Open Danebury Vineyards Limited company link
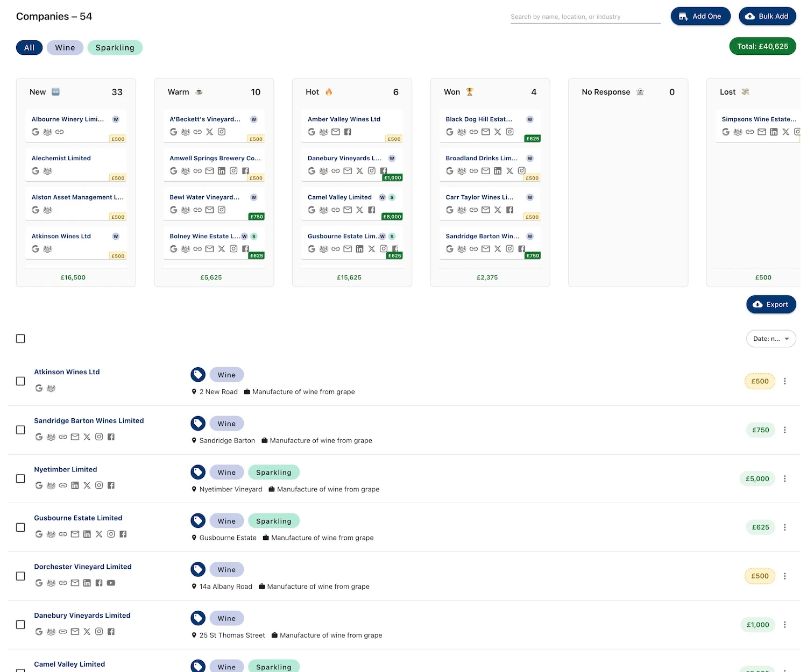The height and width of the screenshot is (672, 807). tap(82, 616)
